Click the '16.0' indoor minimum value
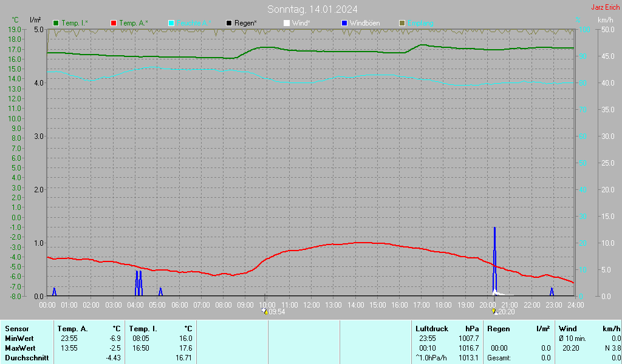 click(186, 339)
